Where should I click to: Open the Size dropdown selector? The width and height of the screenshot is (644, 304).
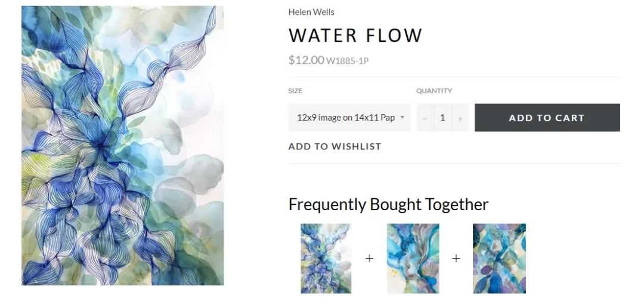point(349,118)
